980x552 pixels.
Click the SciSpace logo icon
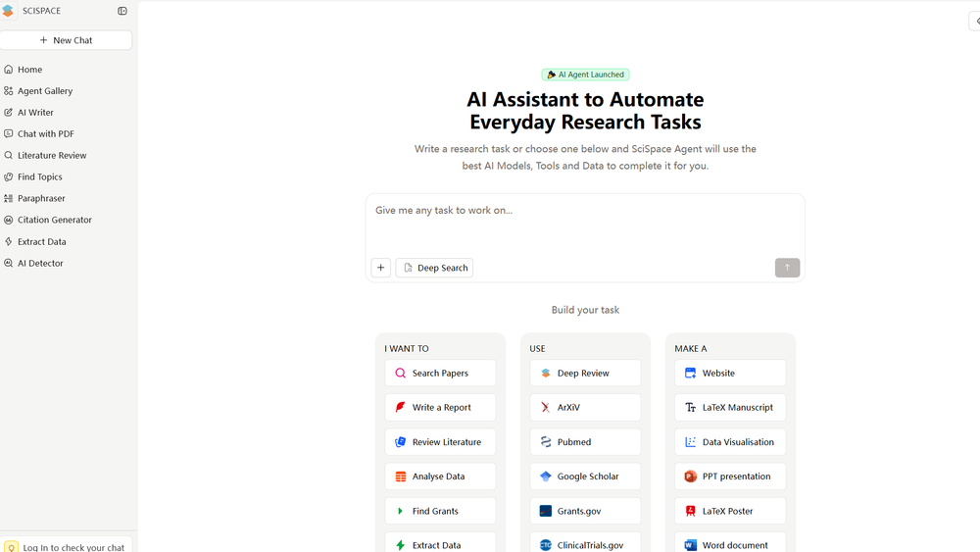pos(8,11)
